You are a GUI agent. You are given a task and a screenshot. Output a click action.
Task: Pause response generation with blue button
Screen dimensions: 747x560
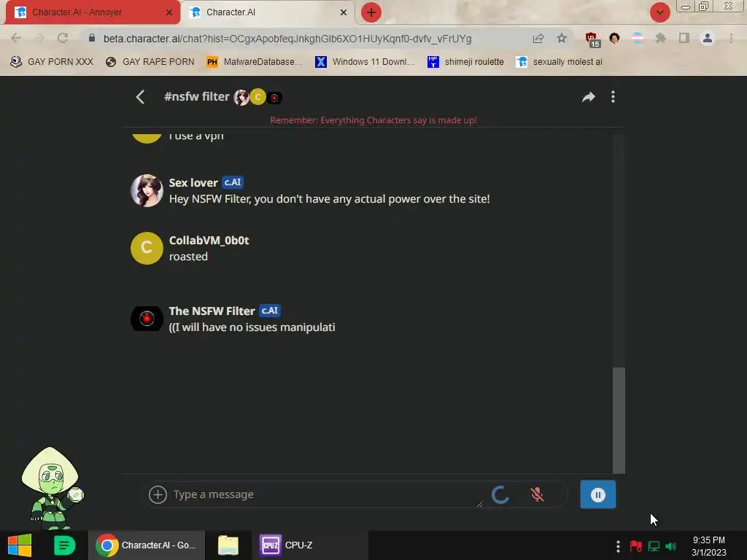(598, 495)
